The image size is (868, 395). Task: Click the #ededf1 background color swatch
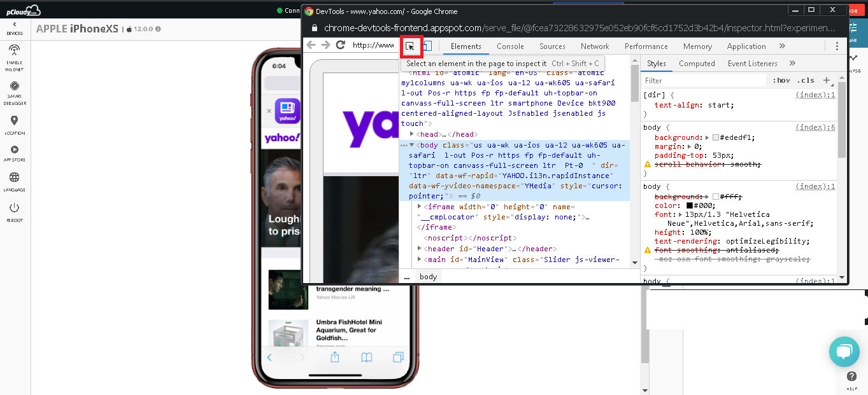coord(716,137)
